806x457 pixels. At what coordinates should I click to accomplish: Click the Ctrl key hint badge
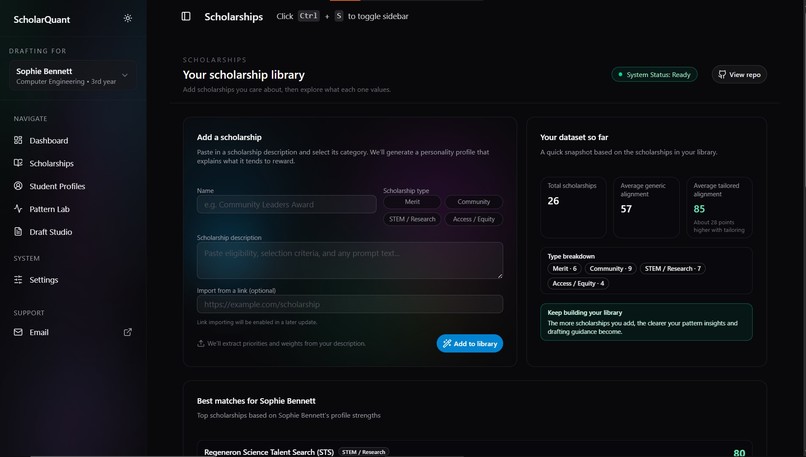308,16
